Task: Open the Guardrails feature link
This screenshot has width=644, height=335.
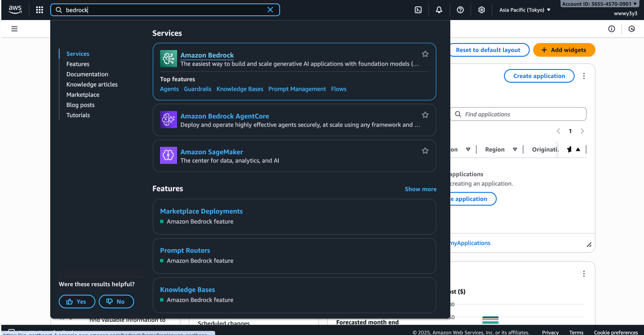Action: click(197, 89)
